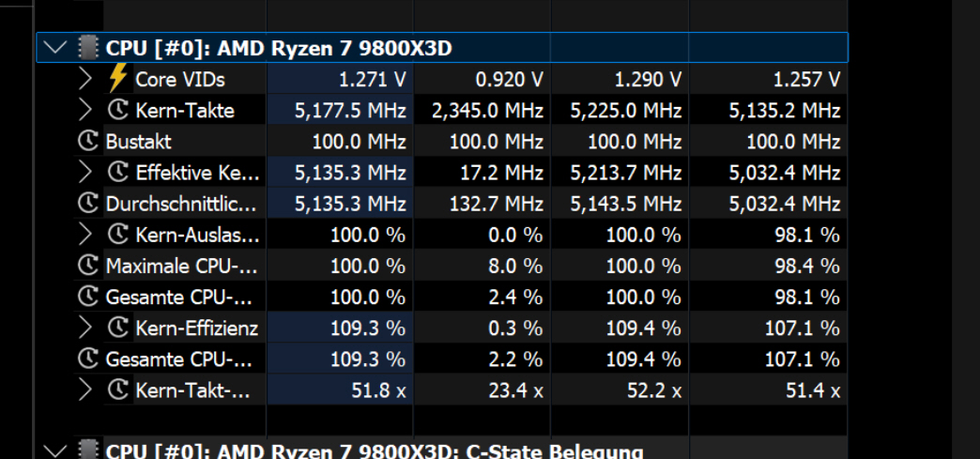Select the CPU [#0]: AMD Ryzen 7 9800X3D header text

[x=279, y=48]
